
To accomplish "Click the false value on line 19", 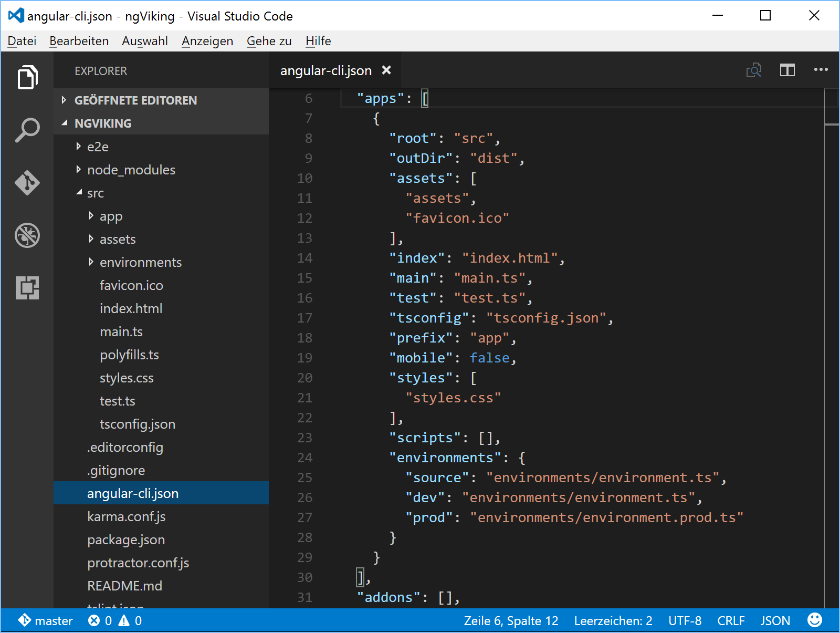I will 489,358.
